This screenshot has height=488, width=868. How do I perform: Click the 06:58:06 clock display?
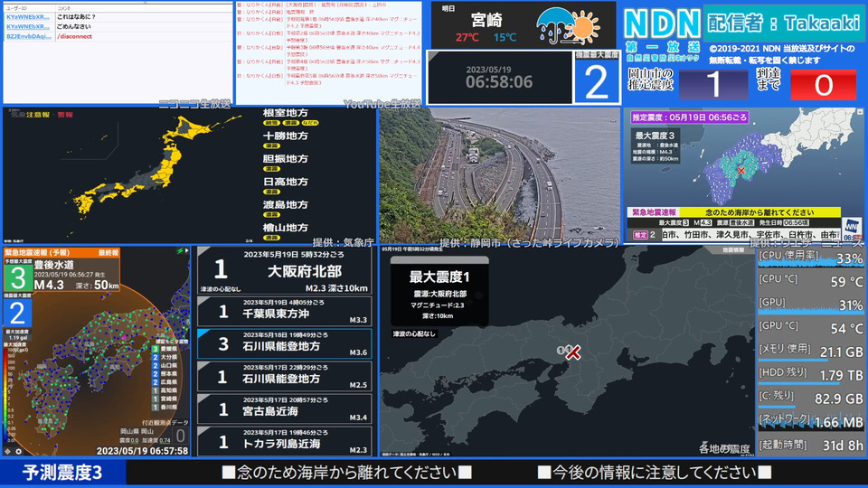coord(499,82)
